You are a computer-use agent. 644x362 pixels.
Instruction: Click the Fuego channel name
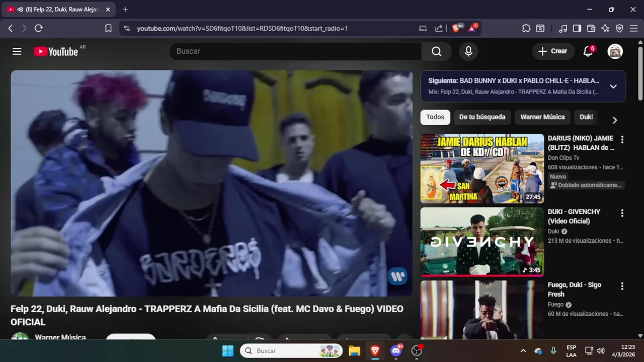(x=555, y=305)
